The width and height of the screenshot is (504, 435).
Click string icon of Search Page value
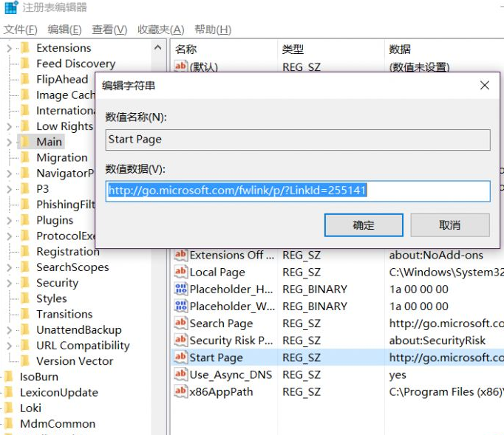click(180, 323)
